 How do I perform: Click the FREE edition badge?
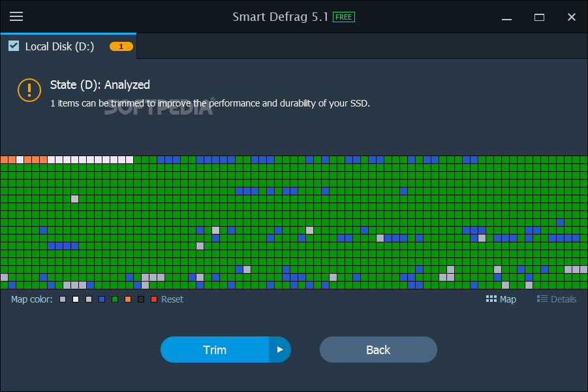coord(343,17)
